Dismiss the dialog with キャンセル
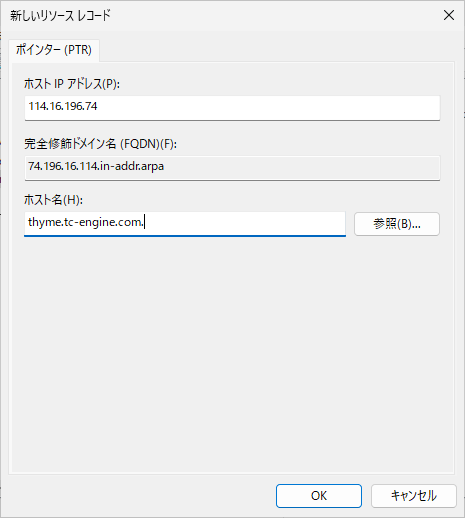 [414, 496]
